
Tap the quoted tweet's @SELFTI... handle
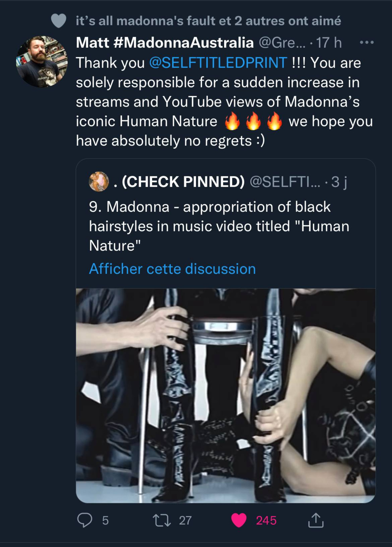pos(284,182)
